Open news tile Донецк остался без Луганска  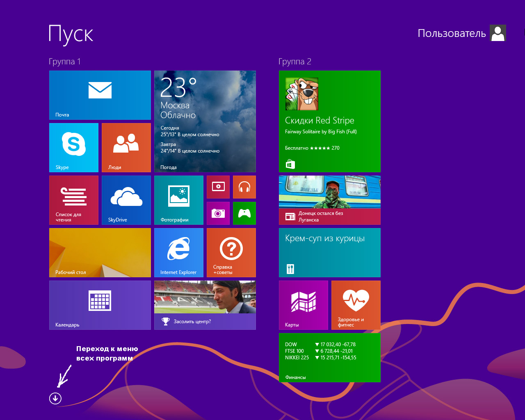click(x=330, y=200)
